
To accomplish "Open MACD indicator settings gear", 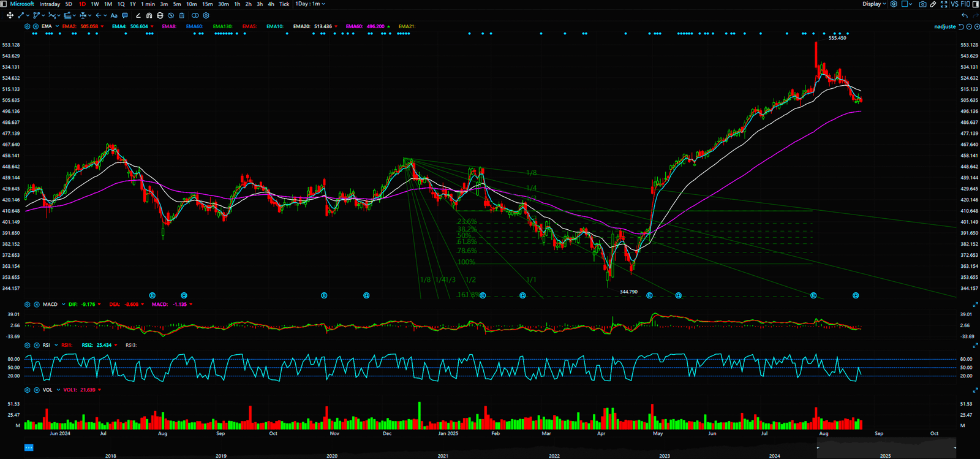I will click(x=28, y=305).
